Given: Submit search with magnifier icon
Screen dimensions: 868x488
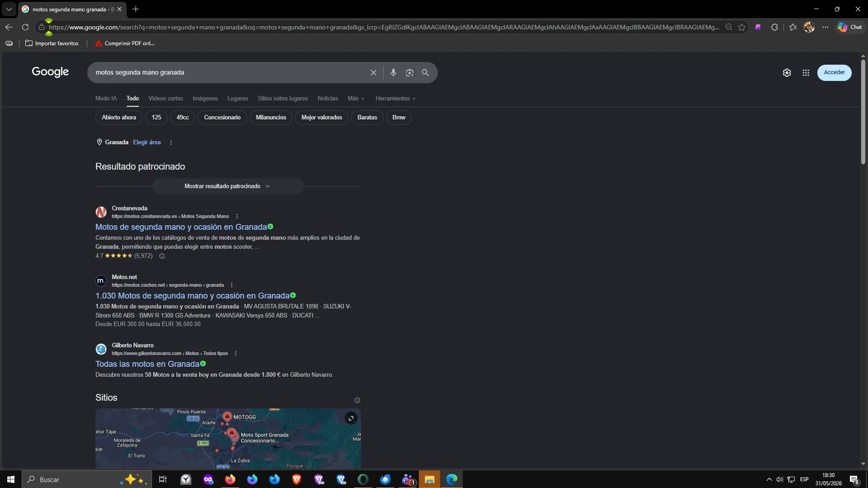Looking at the screenshot, I should pos(426,73).
